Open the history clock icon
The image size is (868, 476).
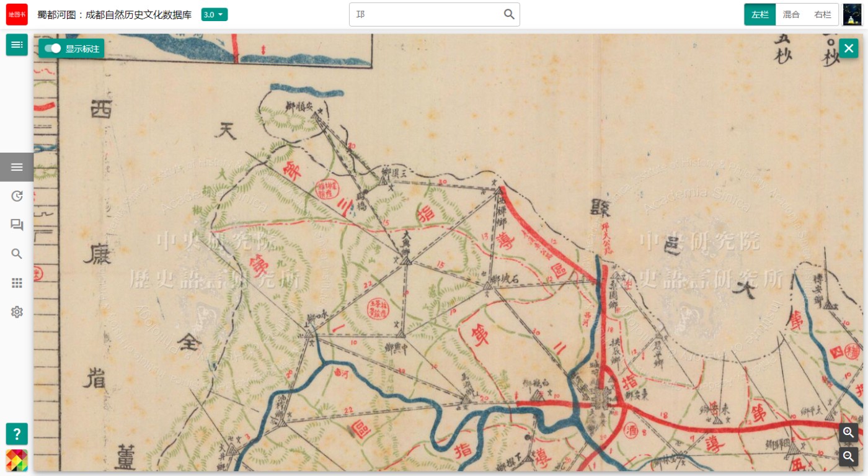(x=17, y=196)
